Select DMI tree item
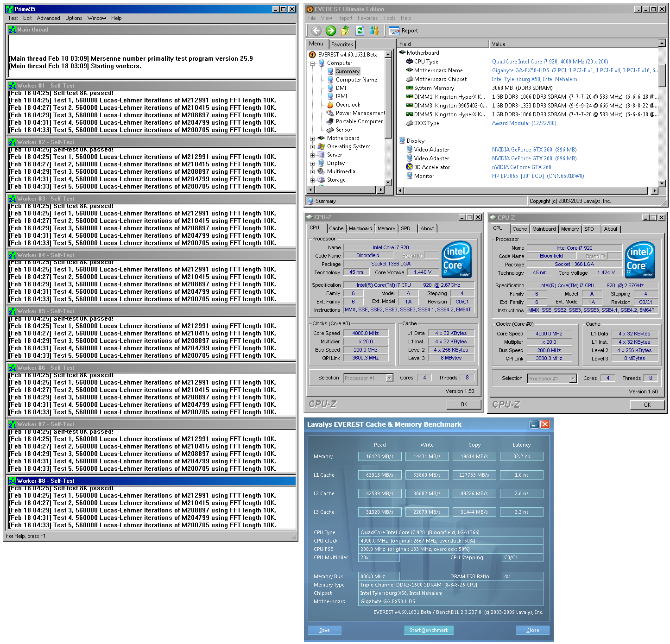Screen dimensions: 670x644 pos(341,88)
